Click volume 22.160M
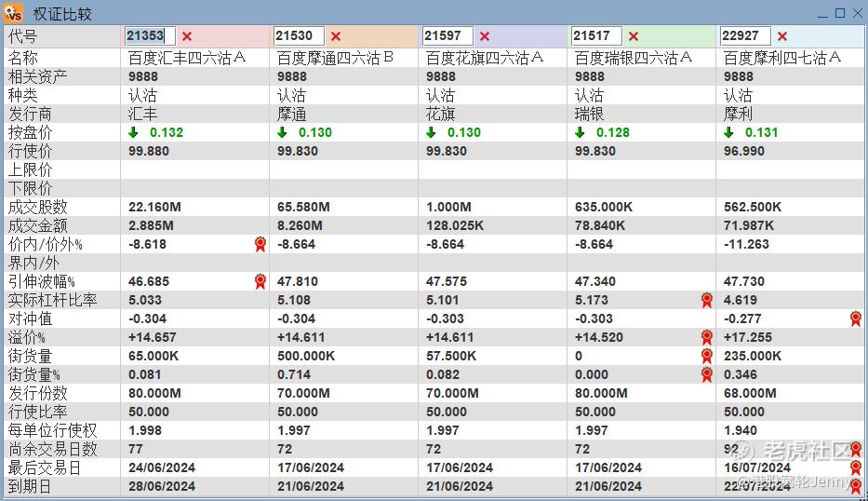 154,208
